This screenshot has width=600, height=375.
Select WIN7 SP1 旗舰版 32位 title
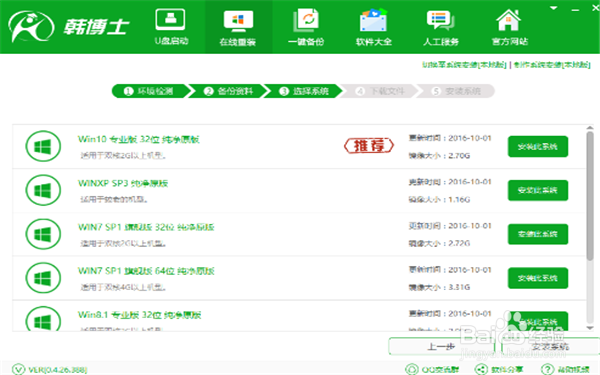(x=146, y=227)
